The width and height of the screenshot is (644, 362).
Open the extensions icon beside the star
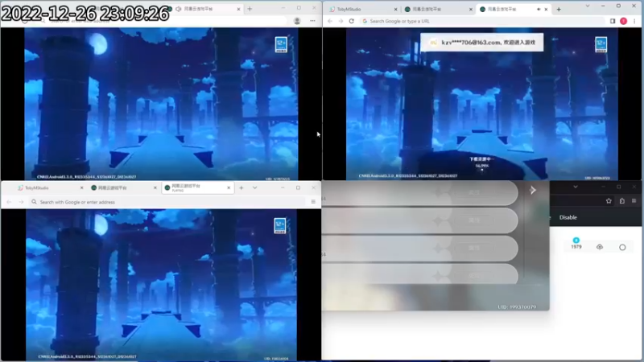(622, 200)
